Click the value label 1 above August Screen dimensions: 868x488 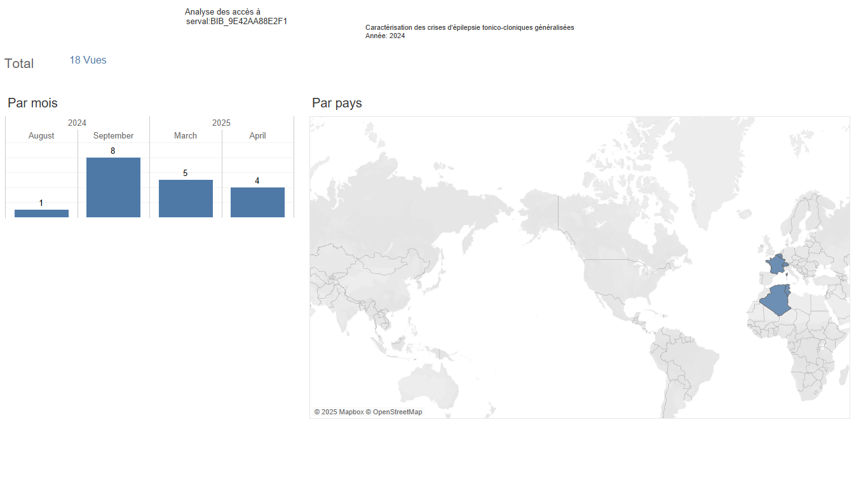pos(41,203)
